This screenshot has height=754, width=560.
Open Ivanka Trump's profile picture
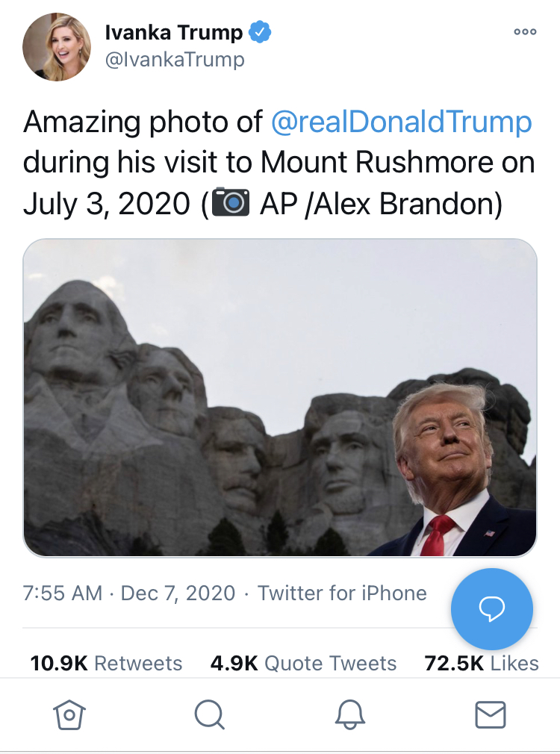click(x=57, y=46)
